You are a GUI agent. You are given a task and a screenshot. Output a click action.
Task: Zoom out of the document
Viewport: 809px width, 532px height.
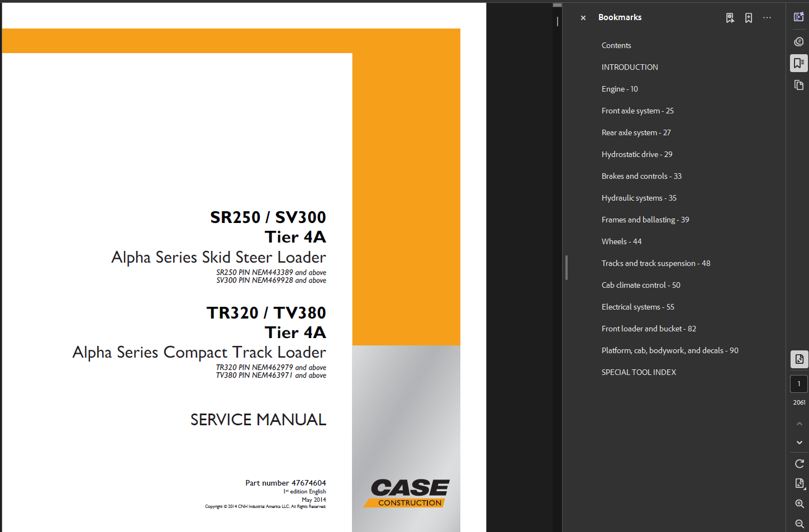coord(800,524)
